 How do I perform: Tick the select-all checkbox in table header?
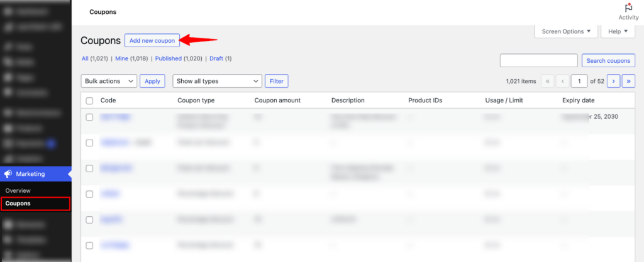[x=89, y=101]
